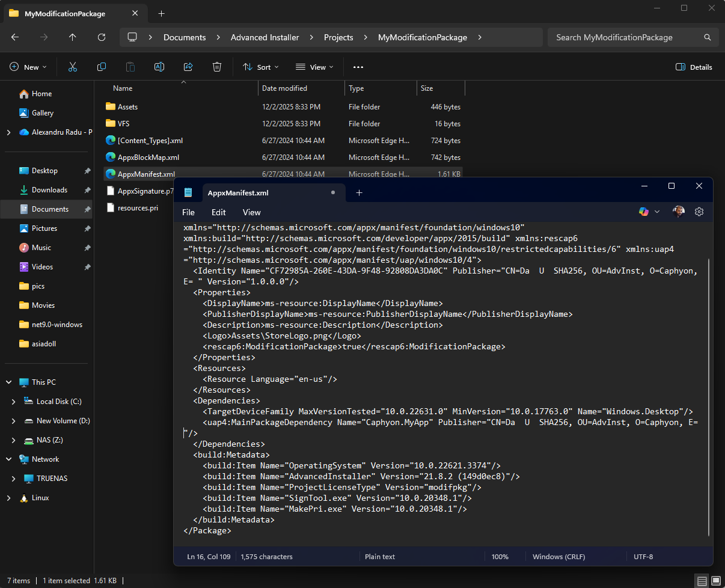
Task: Cut the selected file using the toolbar
Action: [72, 67]
